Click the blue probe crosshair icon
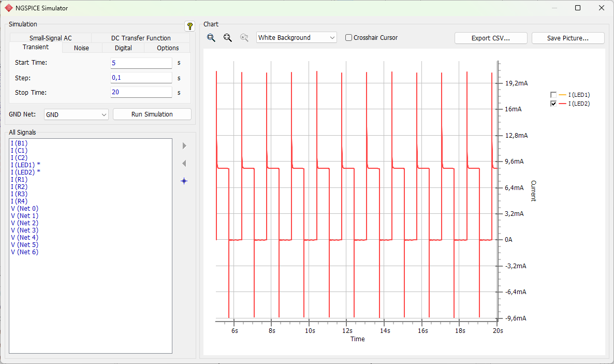614x364 pixels. click(184, 181)
